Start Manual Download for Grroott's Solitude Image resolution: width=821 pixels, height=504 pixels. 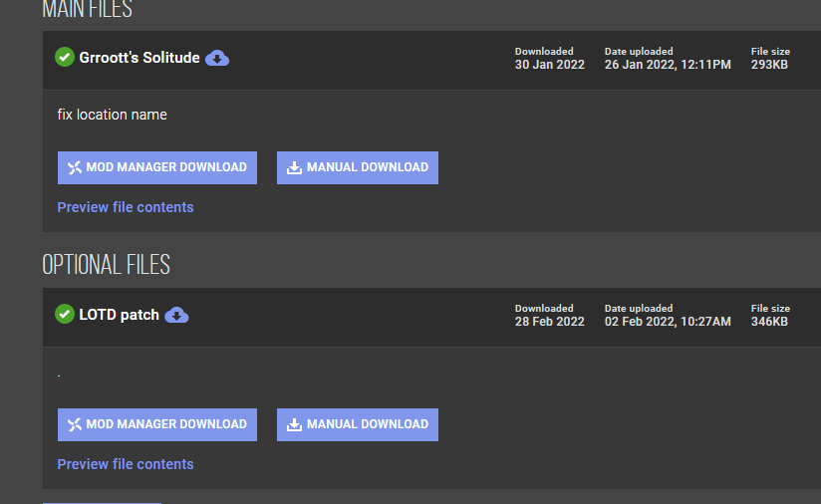point(357,167)
